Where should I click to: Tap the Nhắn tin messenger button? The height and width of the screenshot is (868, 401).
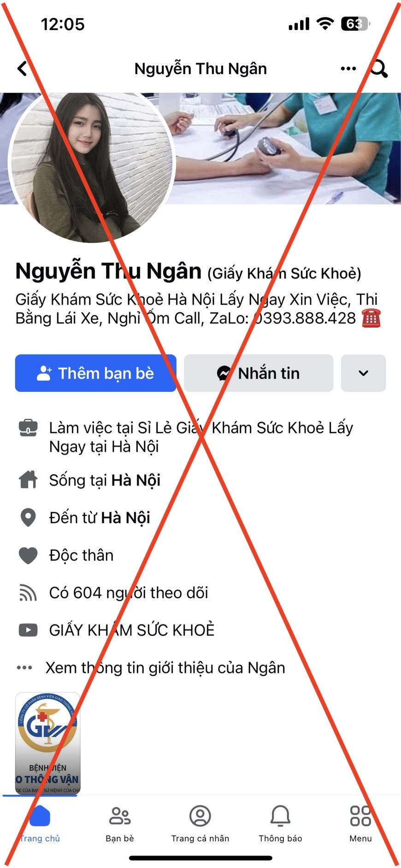coord(259,373)
